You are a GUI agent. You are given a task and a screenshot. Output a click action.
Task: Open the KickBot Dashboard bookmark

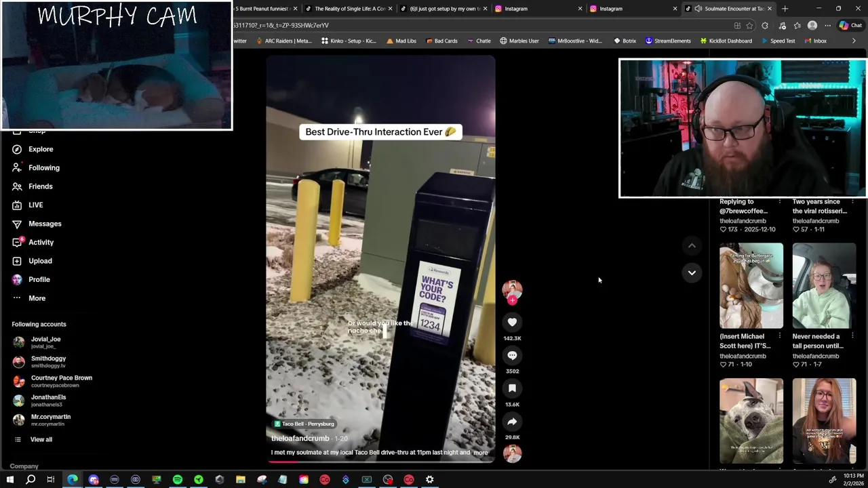[x=726, y=41]
